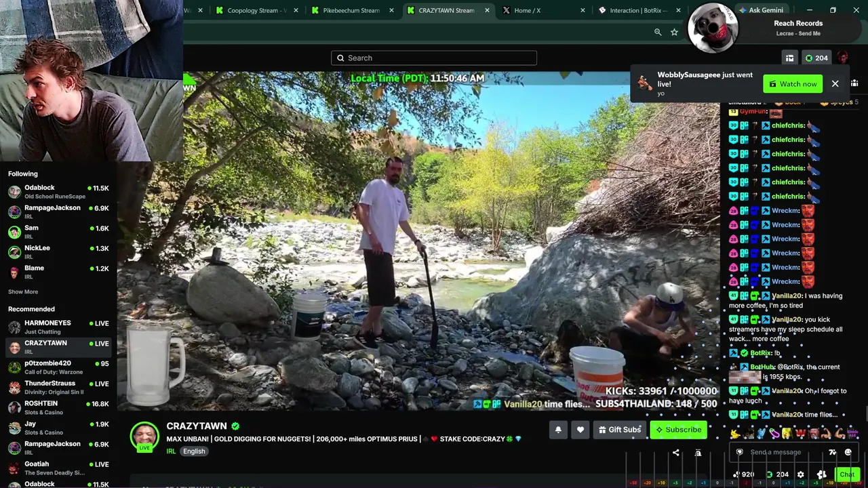Open p0tzombie420 channel in Recommended
The image size is (868, 488).
tap(58, 367)
